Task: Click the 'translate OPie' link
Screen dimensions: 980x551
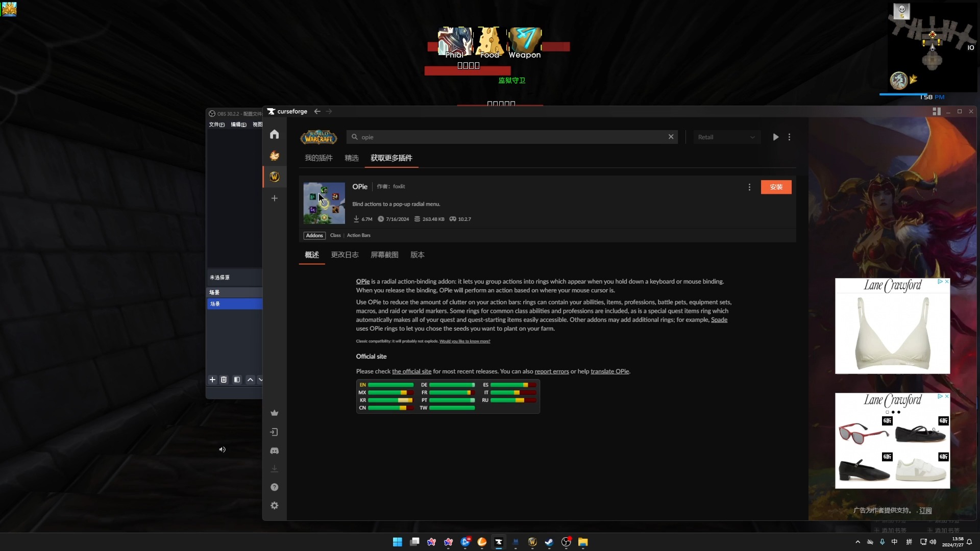Action: 610,371
